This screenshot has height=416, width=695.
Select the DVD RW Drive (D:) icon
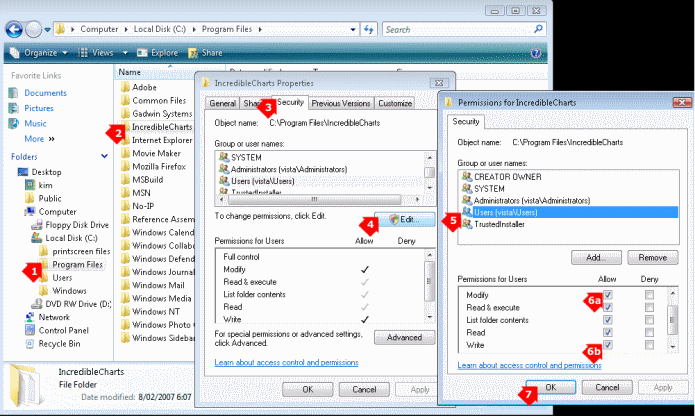tap(37, 304)
